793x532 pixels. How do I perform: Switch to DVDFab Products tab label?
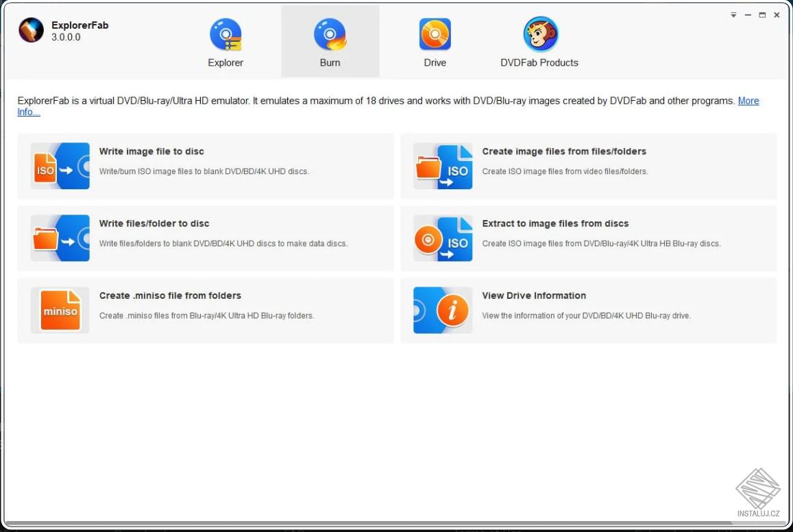point(539,62)
